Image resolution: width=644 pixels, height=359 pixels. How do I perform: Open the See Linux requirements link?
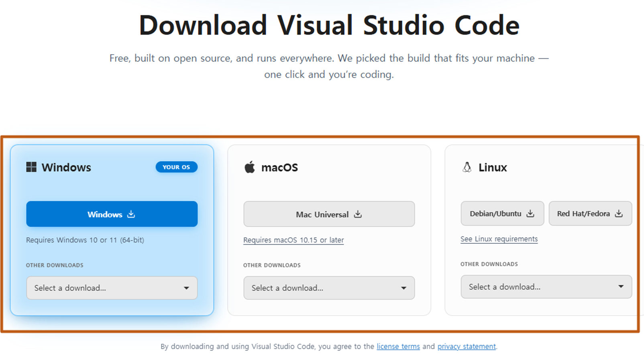(x=499, y=239)
